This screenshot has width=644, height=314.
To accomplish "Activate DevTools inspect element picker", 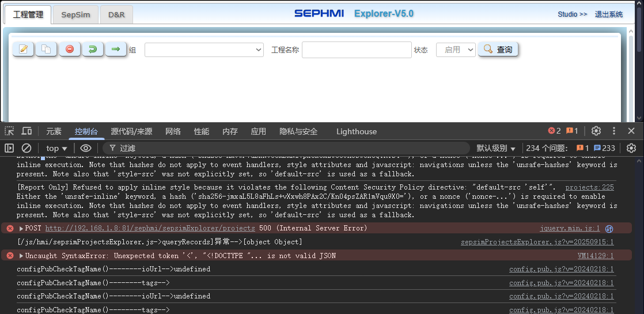I will [x=9, y=131].
